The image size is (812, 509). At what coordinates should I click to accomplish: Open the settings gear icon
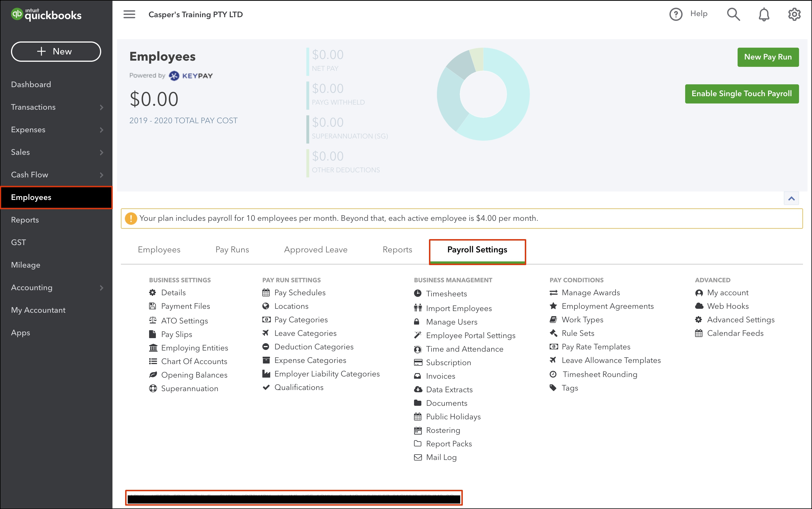coord(794,14)
